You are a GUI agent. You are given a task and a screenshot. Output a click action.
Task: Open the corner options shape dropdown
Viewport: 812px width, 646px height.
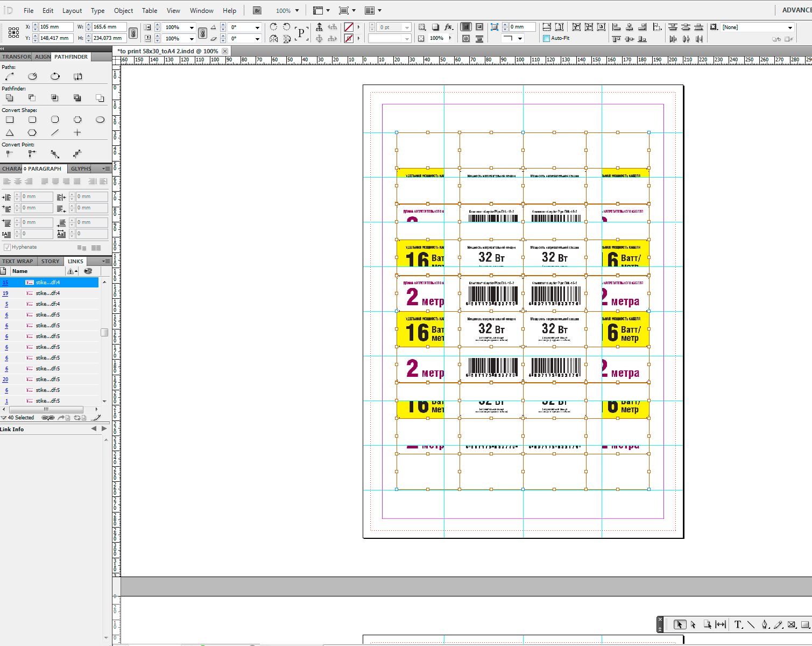coord(520,38)
